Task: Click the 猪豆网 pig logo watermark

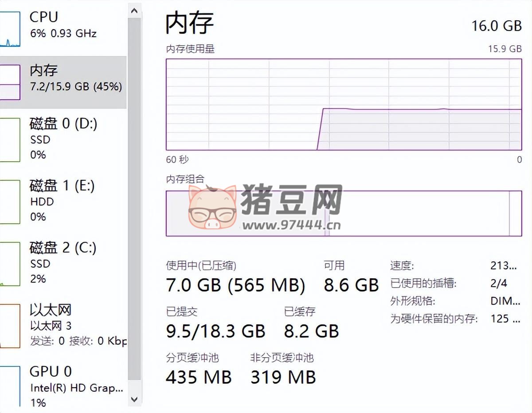Action: point(212,207)
